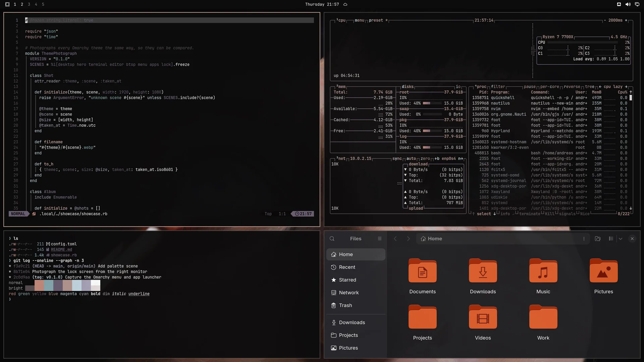
Task: Click the btop Nice option
Action: click(x=585, y=214)
